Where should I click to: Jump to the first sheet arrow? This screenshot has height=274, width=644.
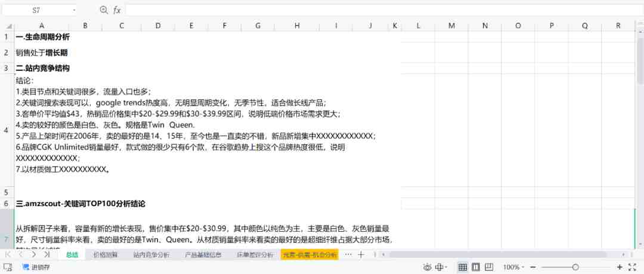point(8,255)
